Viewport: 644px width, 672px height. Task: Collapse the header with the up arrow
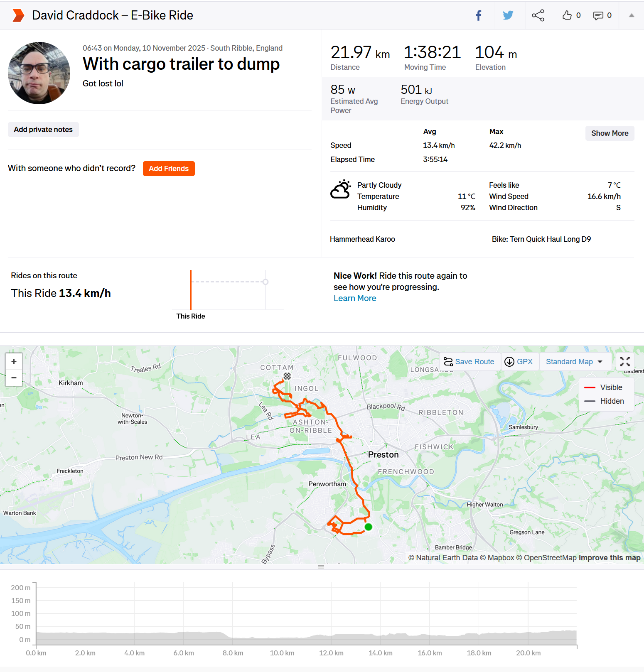tap(632, 15)
